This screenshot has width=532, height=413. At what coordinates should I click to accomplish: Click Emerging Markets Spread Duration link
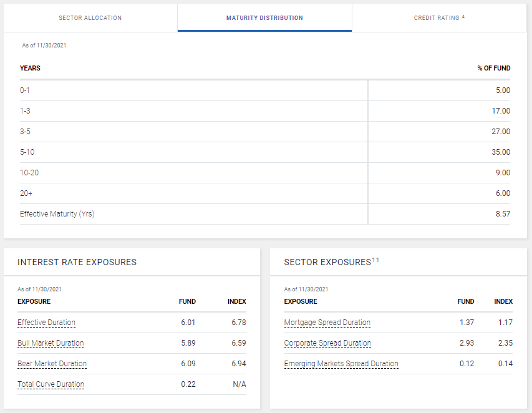pos(341,364)
